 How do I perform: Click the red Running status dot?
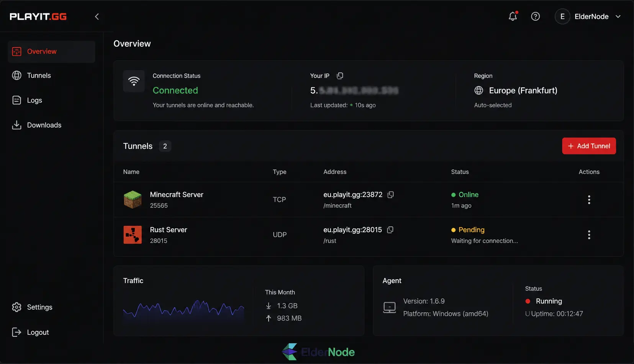coord(528,301)
